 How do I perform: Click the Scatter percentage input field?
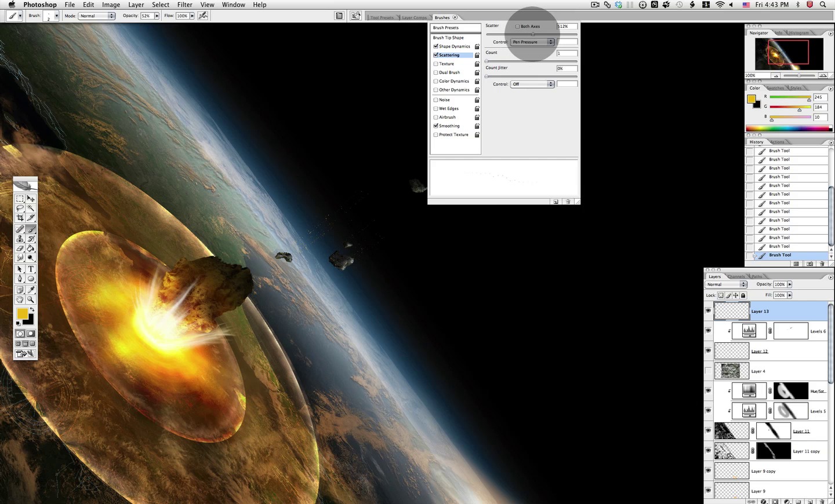coord(567,26)
